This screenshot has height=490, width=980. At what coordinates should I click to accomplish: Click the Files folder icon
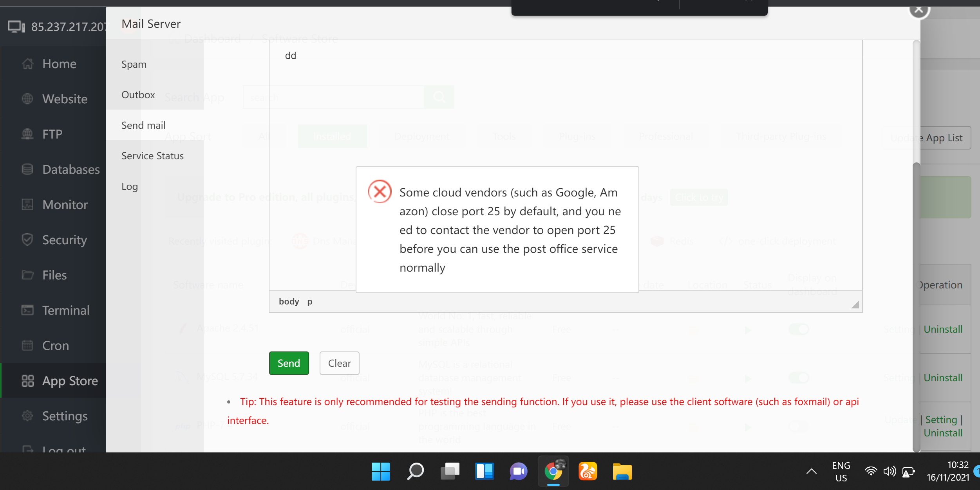click(x=27, y=275)
